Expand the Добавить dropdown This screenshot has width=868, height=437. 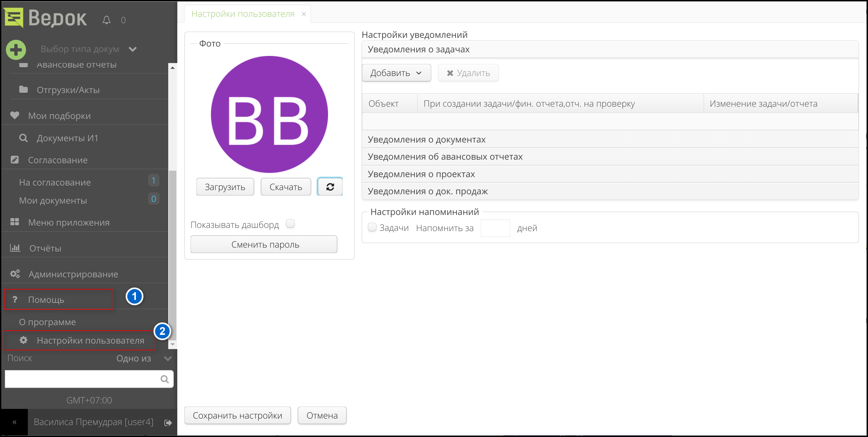(396, 73)
